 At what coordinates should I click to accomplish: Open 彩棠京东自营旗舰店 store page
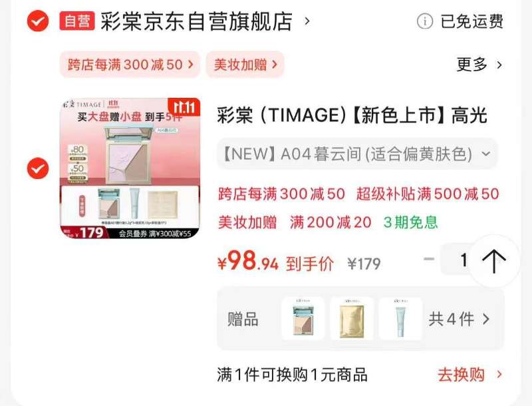click(196, 21)
